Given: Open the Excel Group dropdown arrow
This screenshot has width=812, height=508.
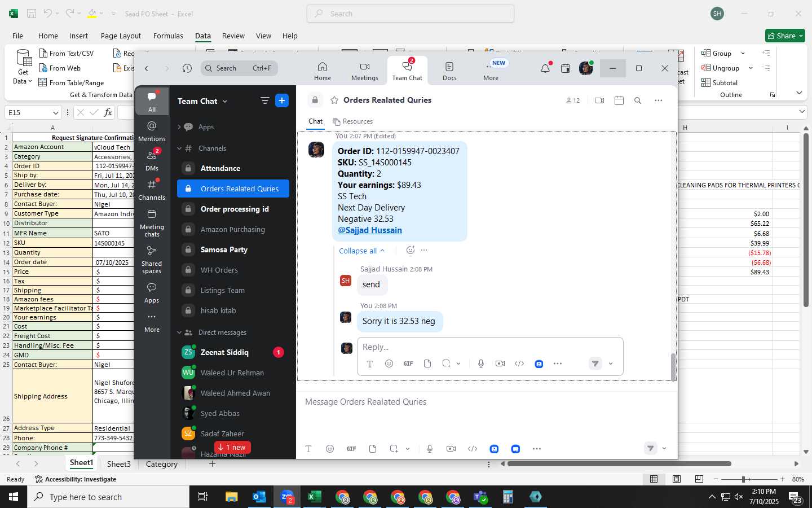Looking at the screenshot, I should click(743, 53).
